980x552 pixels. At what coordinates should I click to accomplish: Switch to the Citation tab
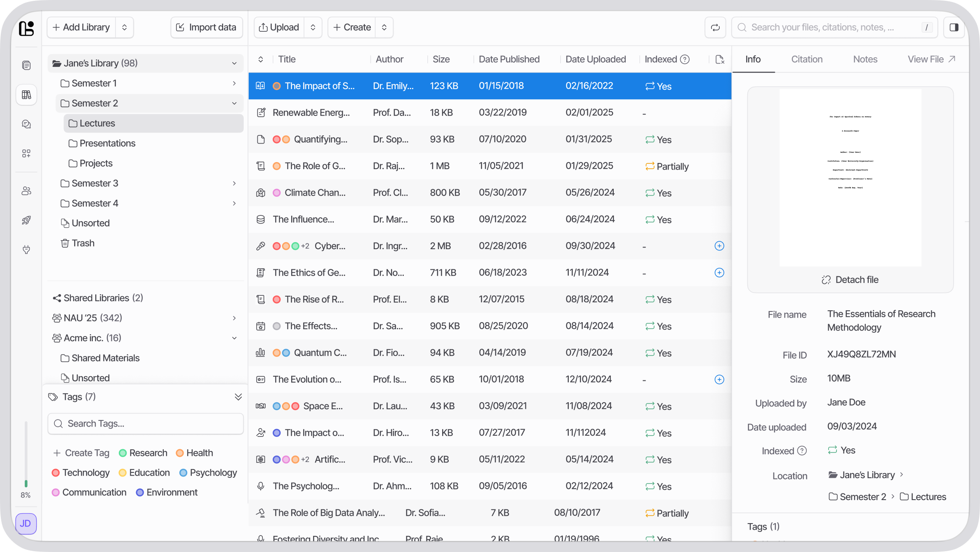(x=806, y=59)
